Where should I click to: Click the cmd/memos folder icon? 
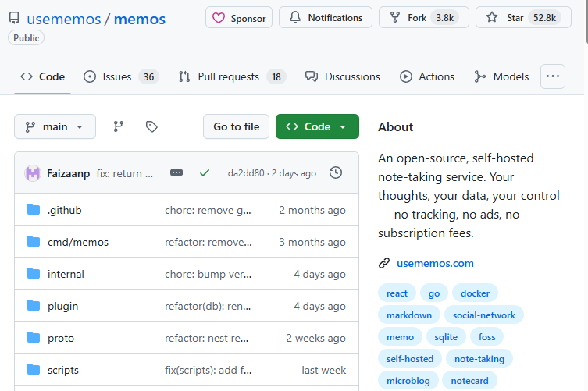(x=34, y=241)
